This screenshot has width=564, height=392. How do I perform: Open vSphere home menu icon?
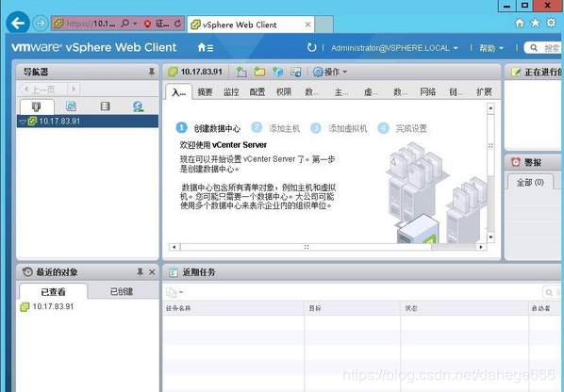click(x=206, y=47)
